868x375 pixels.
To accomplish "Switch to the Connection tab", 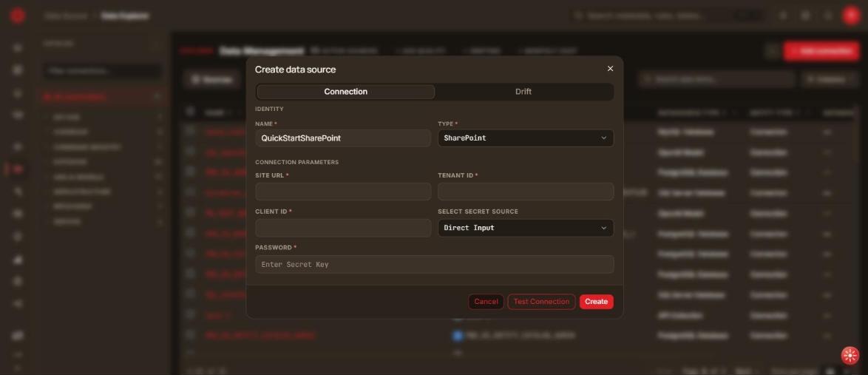I will [x=345, y=92].
